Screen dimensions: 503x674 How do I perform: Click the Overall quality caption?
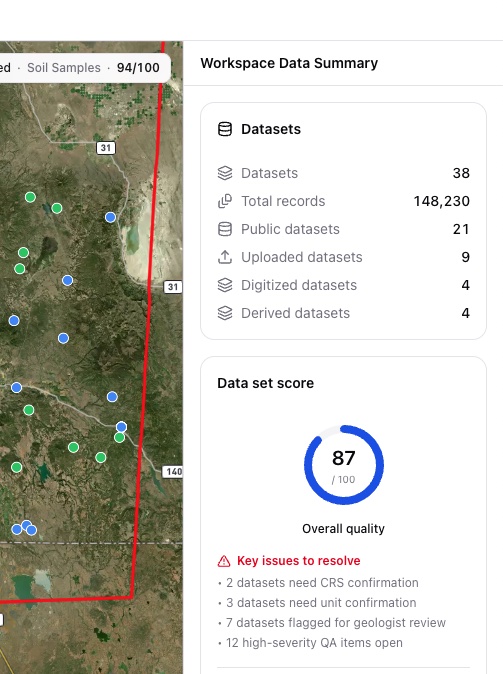344,529
